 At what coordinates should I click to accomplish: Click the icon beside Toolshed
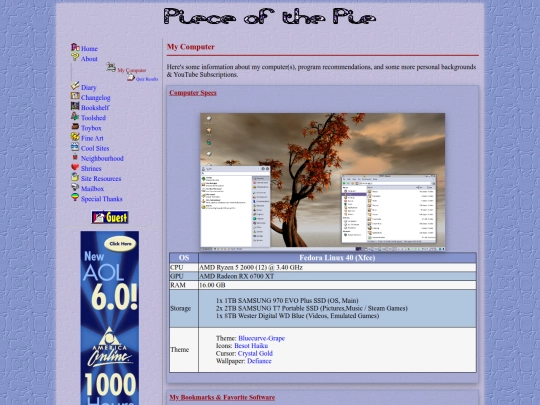pyautogui.click(x=75, y=116)
